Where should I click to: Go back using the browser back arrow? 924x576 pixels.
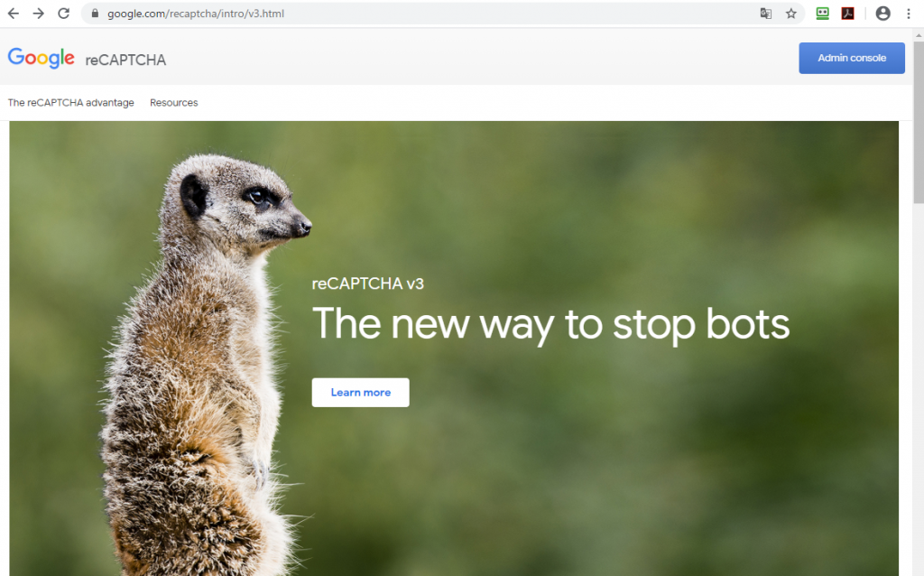coord(13,13)
